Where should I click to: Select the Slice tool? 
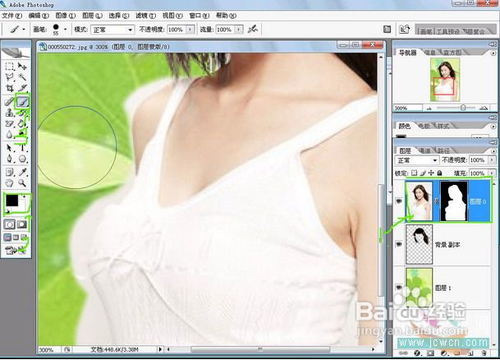(x=22, y=88)
